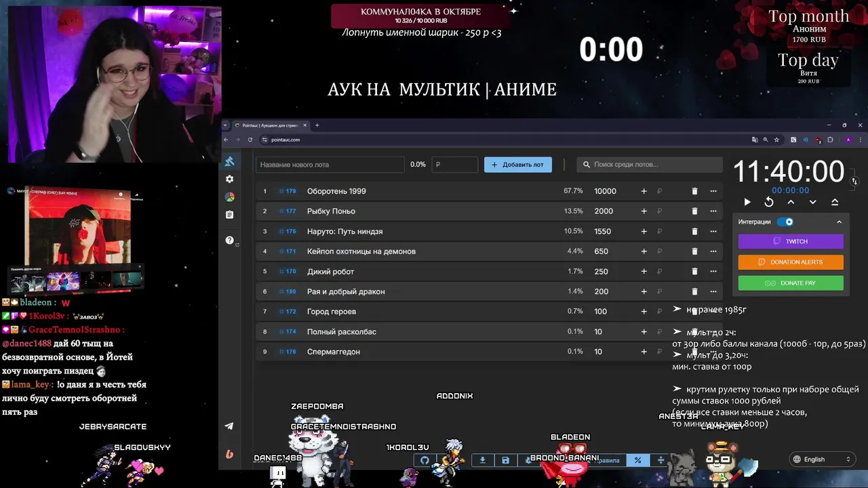This screenshot has height=488, width=868.
Task: Open more options for Наруто: Путь ниндзя
Action: coord(713,231)
